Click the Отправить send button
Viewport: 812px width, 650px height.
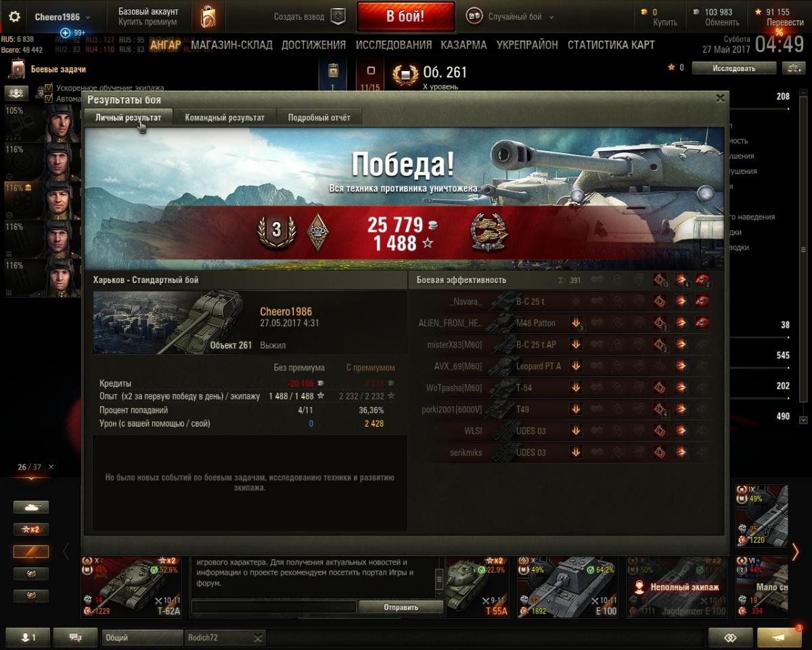tap(401, 607)
